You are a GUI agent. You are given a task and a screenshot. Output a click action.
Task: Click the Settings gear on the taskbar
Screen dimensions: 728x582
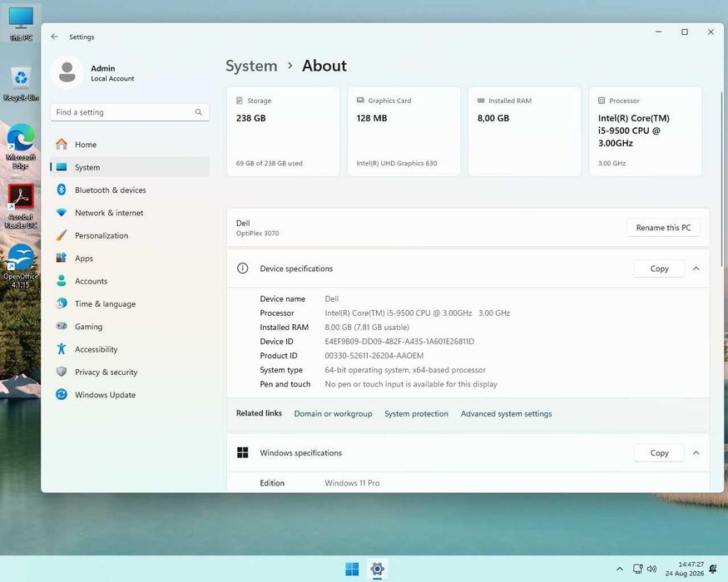click(377, 569)
